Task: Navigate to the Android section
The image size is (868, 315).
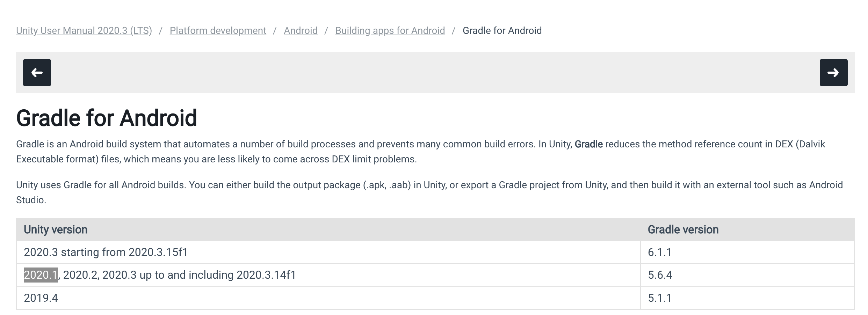Action: tap(300, 31)
